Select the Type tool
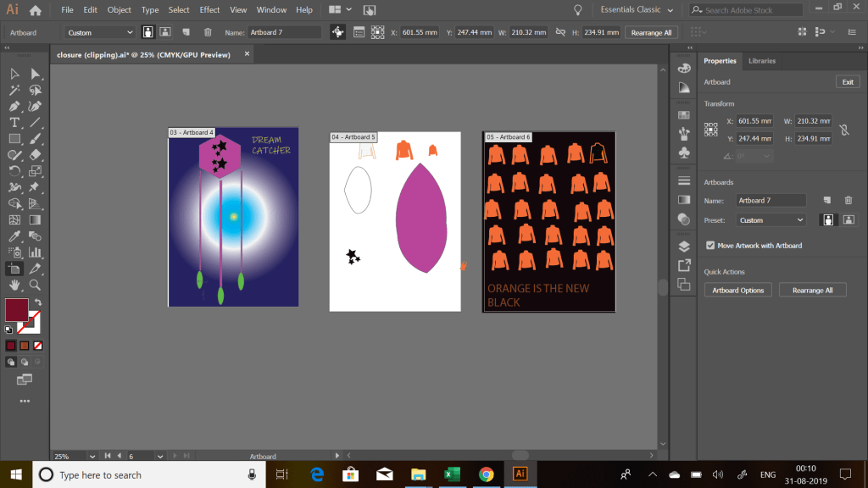This screenshot has width=868, height=488. (14, 123)
